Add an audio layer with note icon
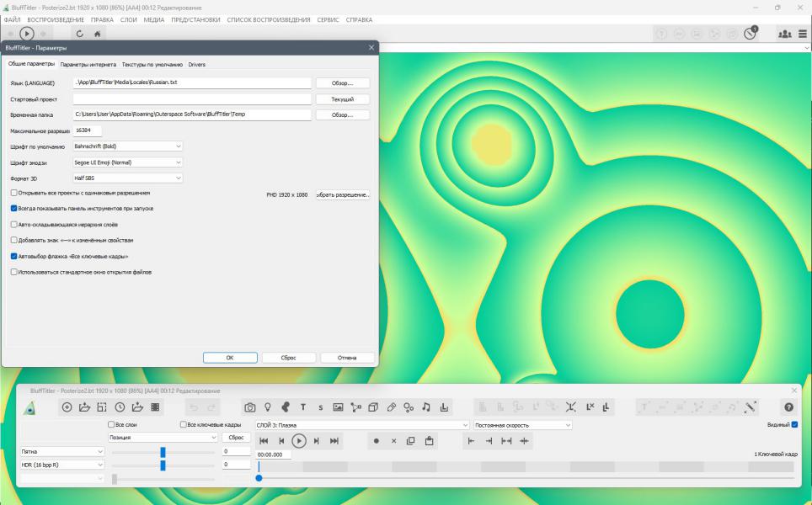This screenshot has height=505, width=812. coord(426,407)
